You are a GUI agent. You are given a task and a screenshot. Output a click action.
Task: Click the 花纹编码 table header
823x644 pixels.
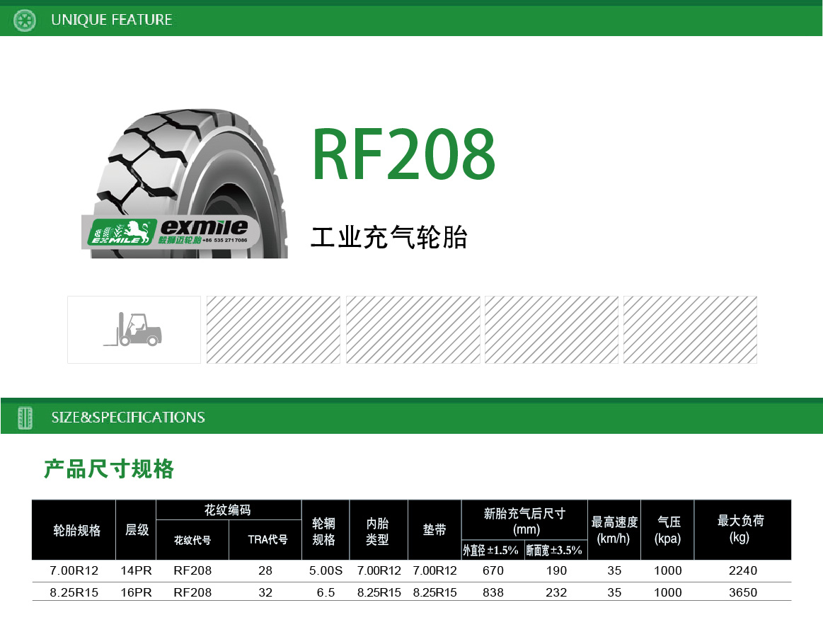tap(227, 510)
